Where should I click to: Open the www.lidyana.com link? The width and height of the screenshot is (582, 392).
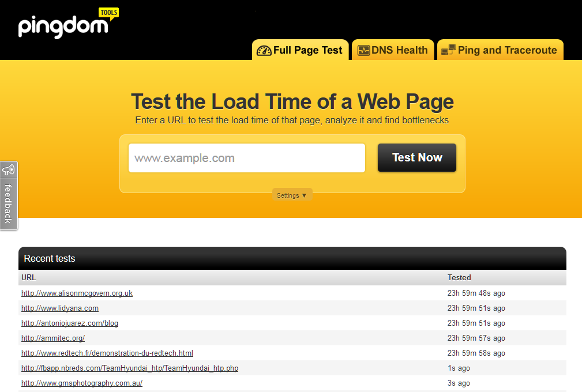pos(60,308)
